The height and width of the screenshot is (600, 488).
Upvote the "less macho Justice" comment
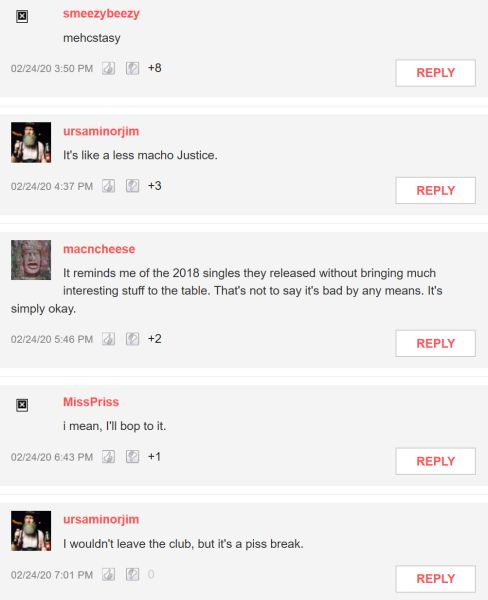click(x=108, y=186)
